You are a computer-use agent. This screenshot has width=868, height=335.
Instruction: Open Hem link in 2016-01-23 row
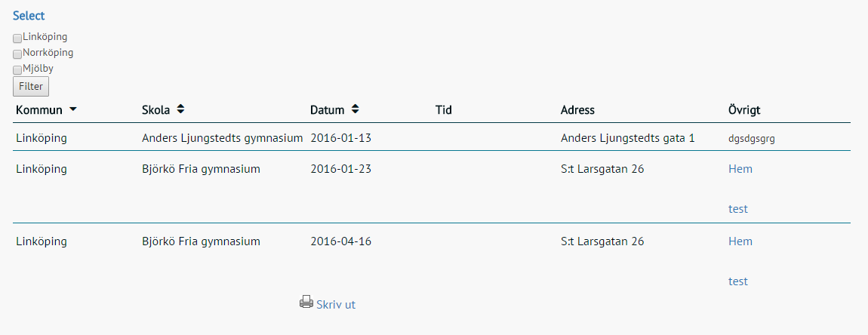[740, 169]
